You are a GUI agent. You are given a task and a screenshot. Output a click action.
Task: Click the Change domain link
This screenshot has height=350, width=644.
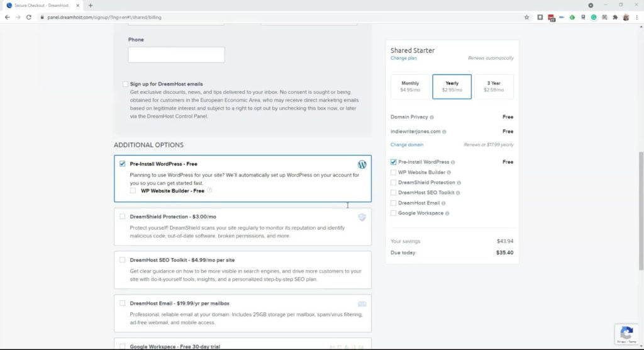(x=407, y=145)
